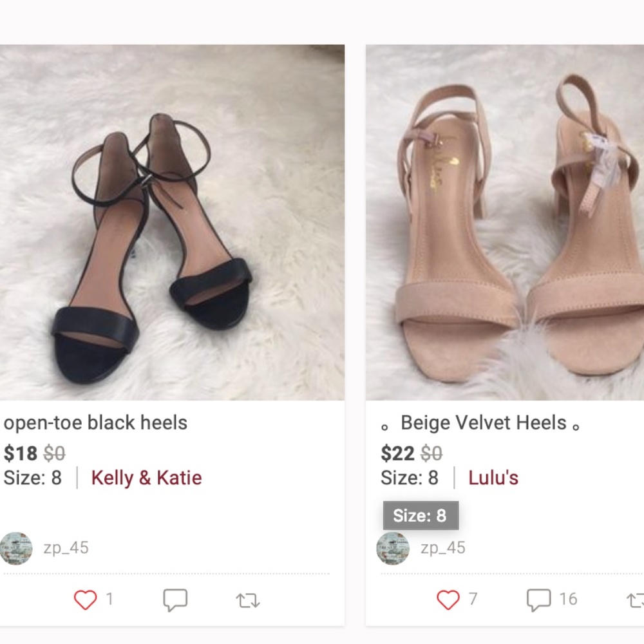Image resolution: width=644 pixels, height=644 pixels.
Task: Click the gray "Size: 8" tooltip badge
Action: [421, 515]
